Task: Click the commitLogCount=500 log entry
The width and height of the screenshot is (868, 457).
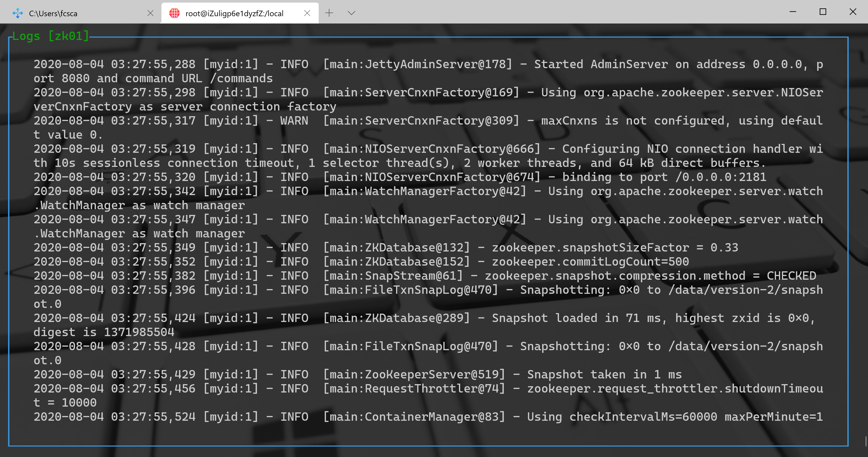Action: point(361,262)
